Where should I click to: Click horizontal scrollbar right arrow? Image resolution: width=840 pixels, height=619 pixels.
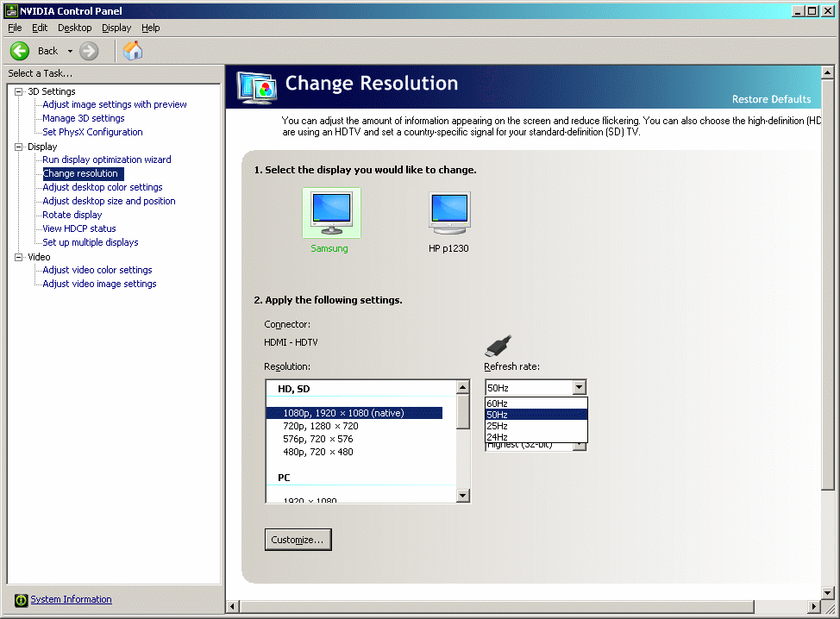814,607
